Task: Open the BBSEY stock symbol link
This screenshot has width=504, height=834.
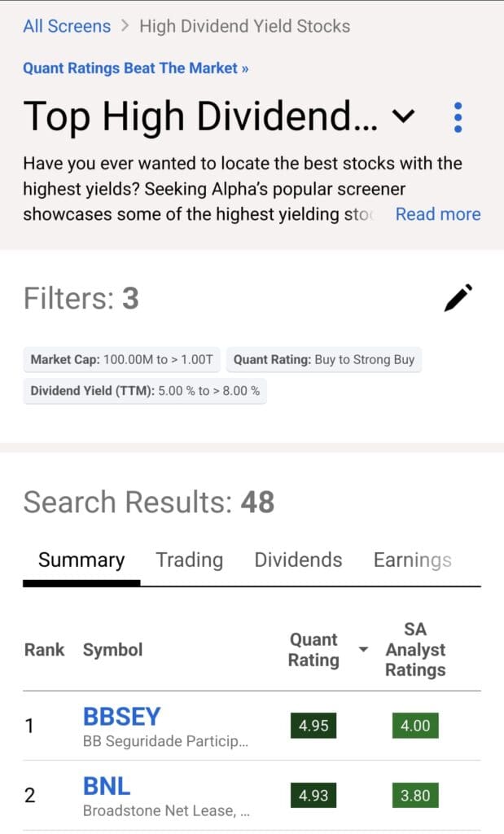Action: [x=122, y=717]
